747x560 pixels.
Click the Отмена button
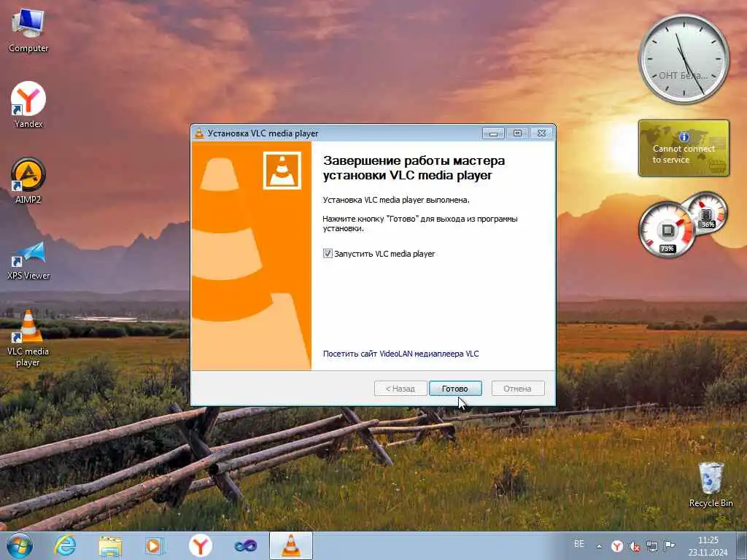pyautogui.click(x=517, y=389)
